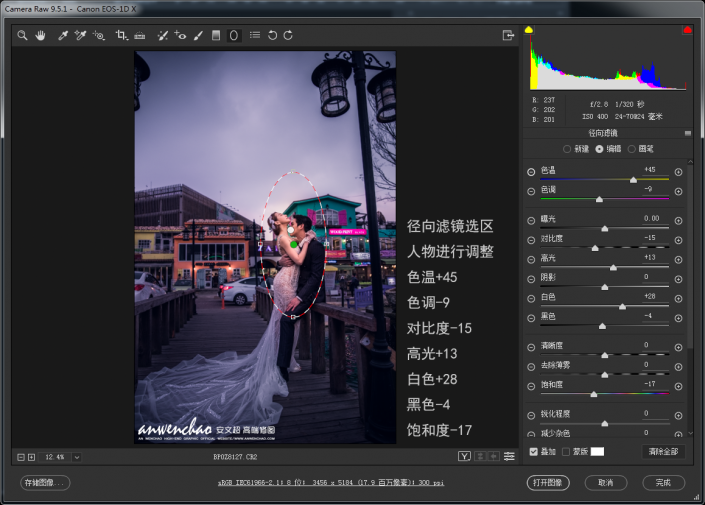Click the gray radial filter pin
The image size is (705, 505).
[290, 230]
